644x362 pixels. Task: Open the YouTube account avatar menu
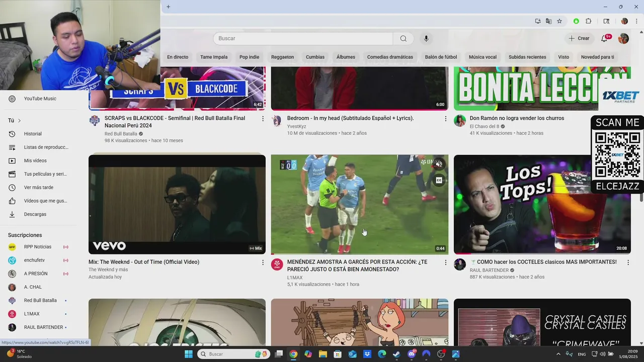623,38
